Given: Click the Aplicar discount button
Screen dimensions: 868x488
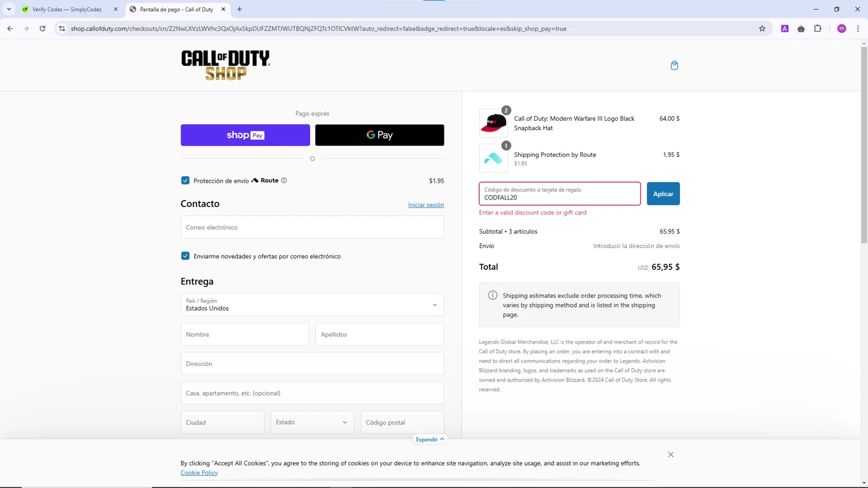Looking at the screenshot, I should [663, 194].
